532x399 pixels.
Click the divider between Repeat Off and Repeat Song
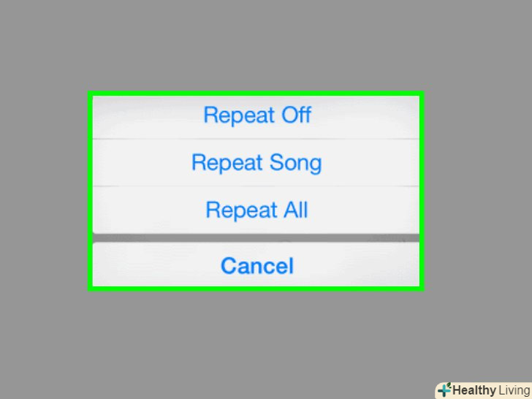256,139
